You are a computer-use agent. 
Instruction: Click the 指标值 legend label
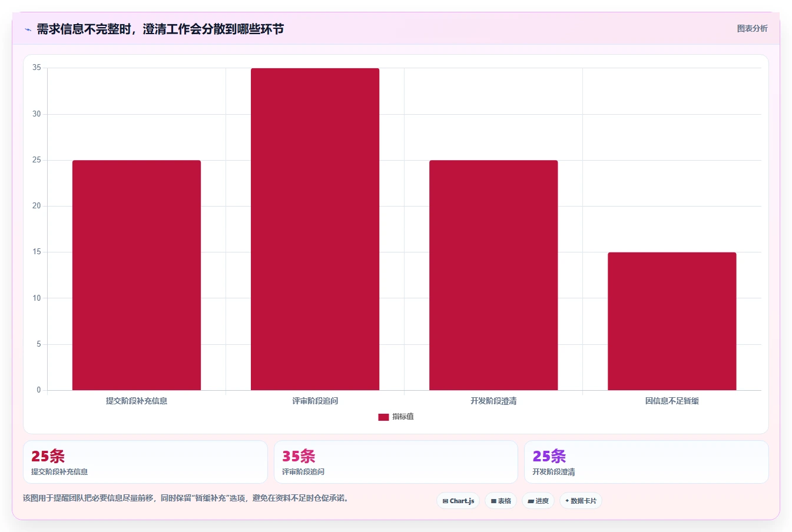coord(403,417)
